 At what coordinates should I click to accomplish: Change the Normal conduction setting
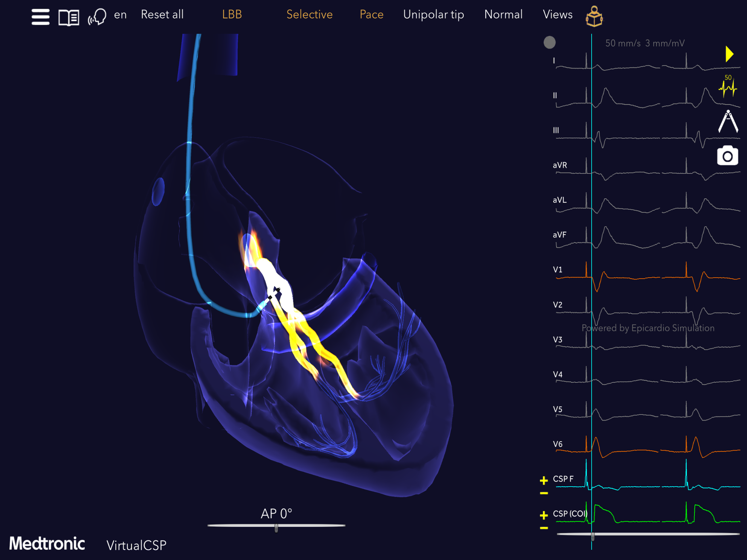pyautogui.click(x=504, y=14)
